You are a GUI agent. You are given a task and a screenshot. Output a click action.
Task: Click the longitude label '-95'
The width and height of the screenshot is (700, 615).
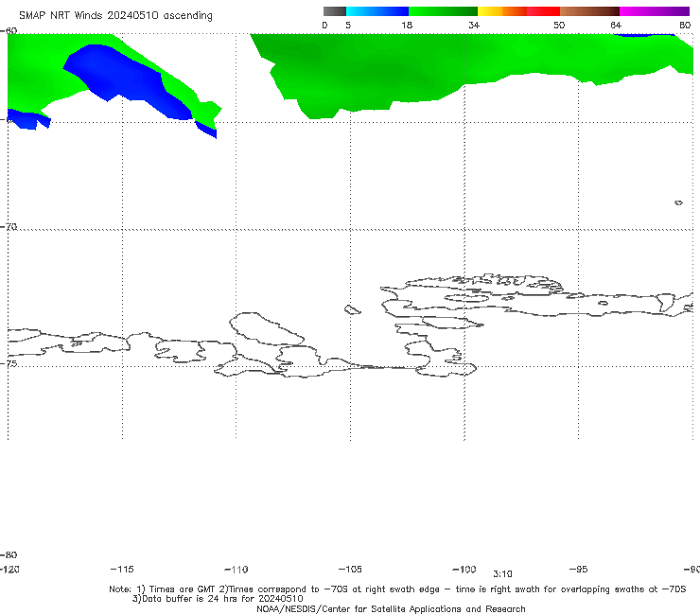(x=579, y=569)
